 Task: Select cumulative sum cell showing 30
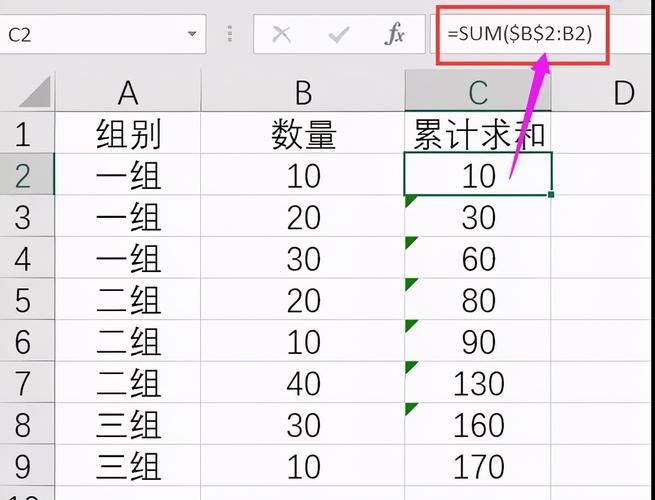(x=478, y=216)
